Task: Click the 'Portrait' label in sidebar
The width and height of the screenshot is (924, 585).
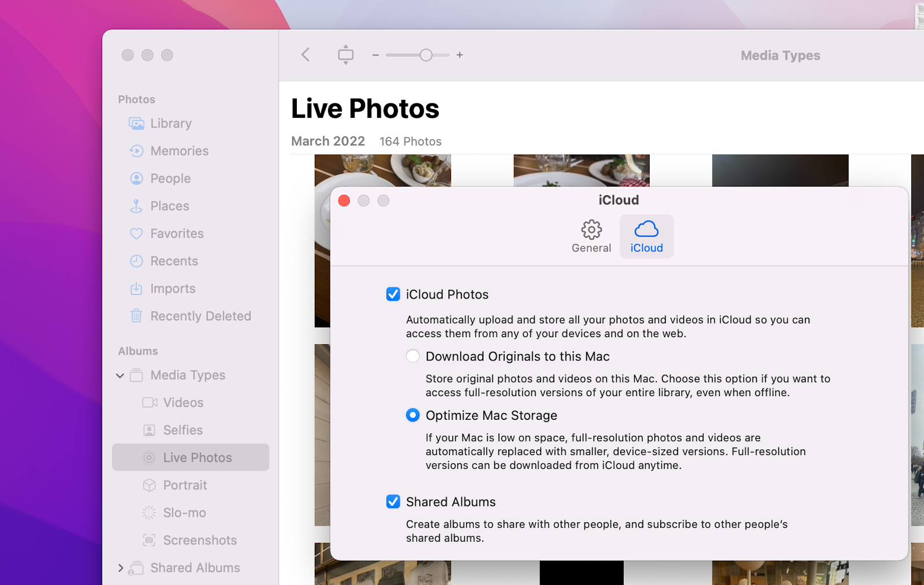Action: [x=185, y=485]
